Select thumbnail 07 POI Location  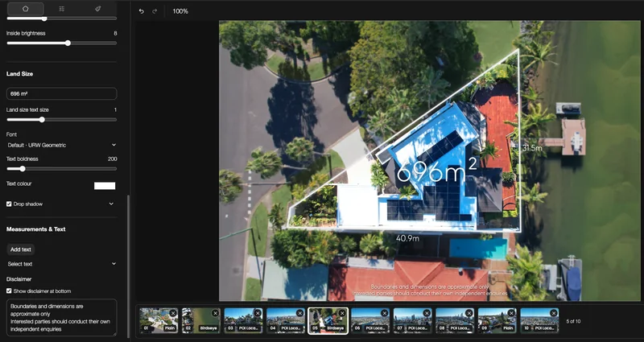coord(412,320)
